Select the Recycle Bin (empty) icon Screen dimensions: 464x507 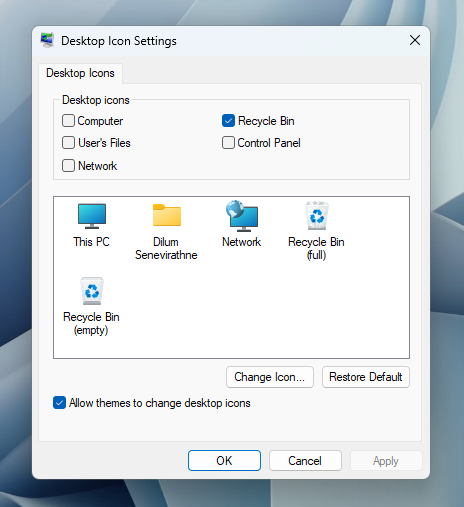coord(92,291)
